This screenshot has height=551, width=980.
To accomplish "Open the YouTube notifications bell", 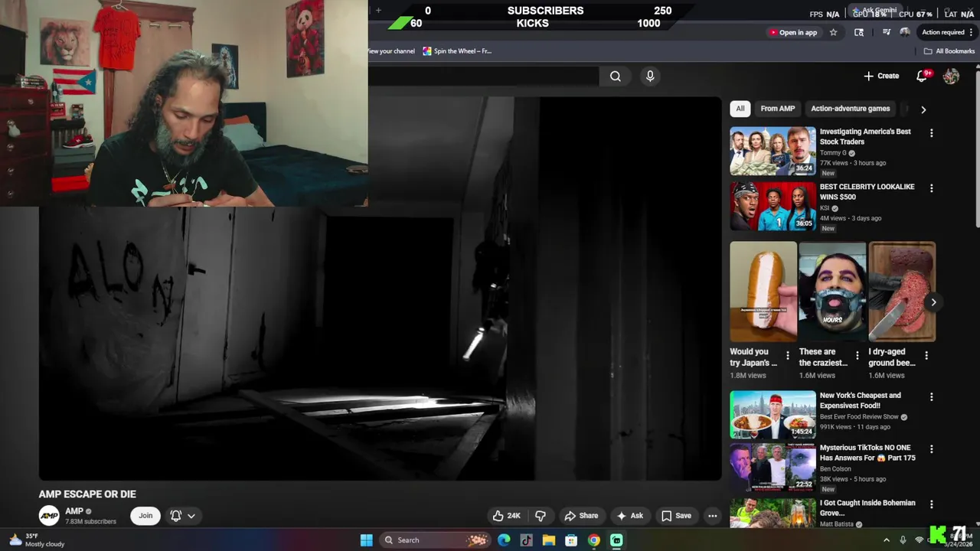I will pyautogui.click(x=923, y=76).
